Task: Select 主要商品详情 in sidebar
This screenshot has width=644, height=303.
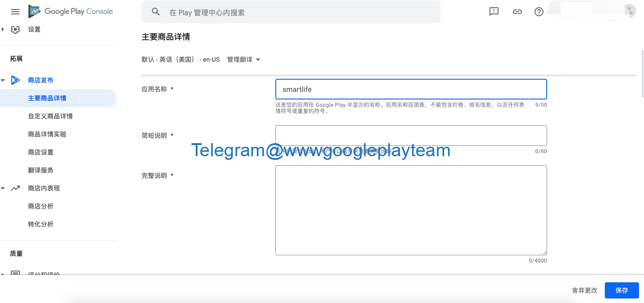Action: [58, 98]
